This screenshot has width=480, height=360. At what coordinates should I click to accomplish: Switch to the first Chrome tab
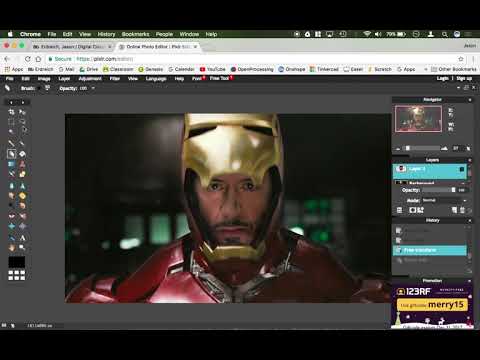click(x=72, y=47)
